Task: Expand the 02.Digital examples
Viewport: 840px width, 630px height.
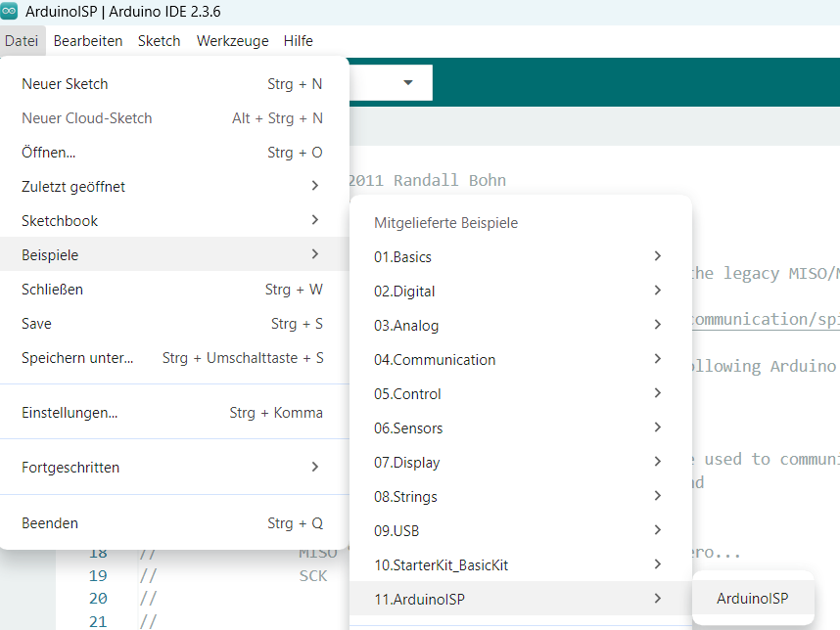Action: (x=520, y=292)
